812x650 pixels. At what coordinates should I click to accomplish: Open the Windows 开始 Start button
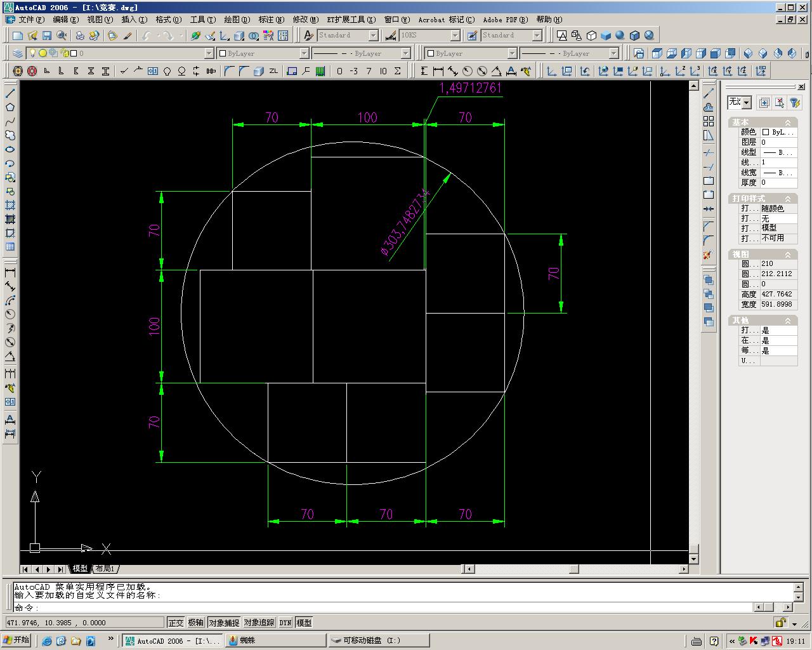[x=16, y=640]
